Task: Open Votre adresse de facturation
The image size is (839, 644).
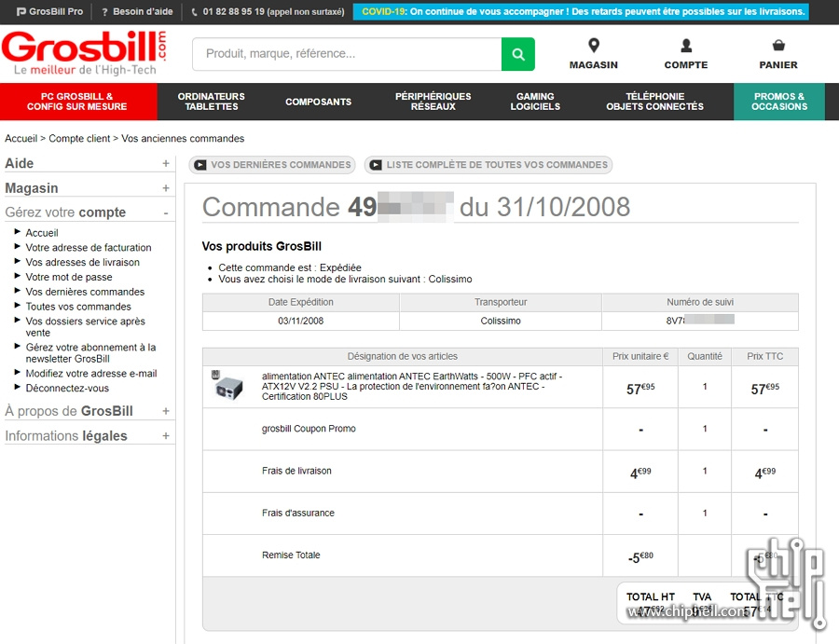Action: pyautogui.click(x=89, y=248)
